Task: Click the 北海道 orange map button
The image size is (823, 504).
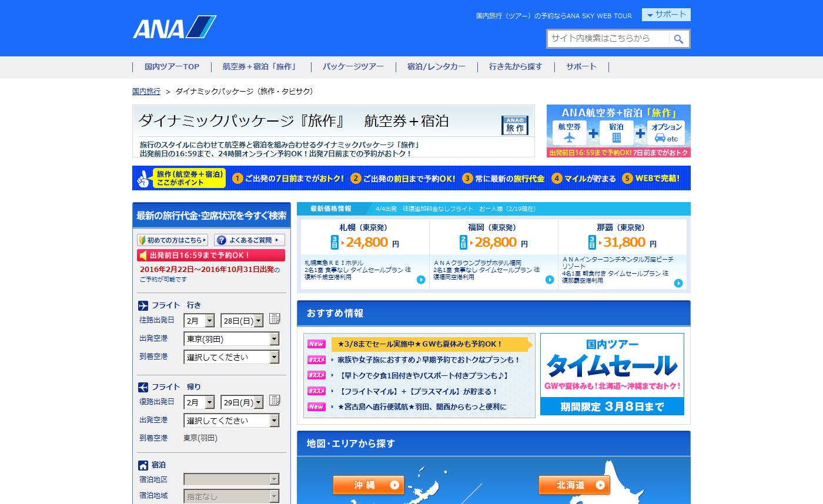Action: click(574, 485)
